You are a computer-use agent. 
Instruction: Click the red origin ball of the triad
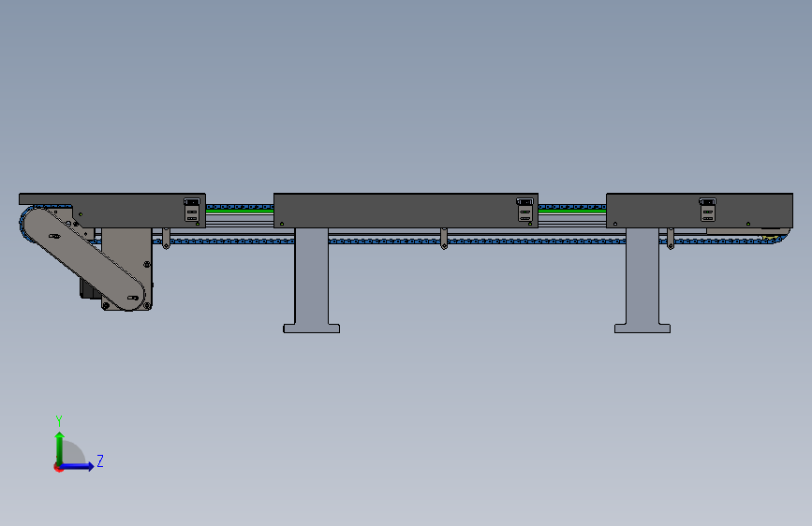pos(58,467)
